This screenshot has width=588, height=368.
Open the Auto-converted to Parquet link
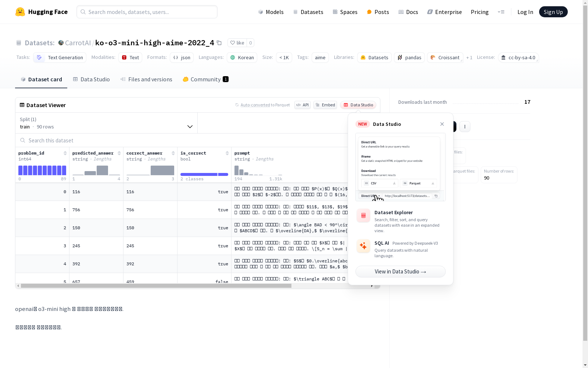[x=262, y=105]
